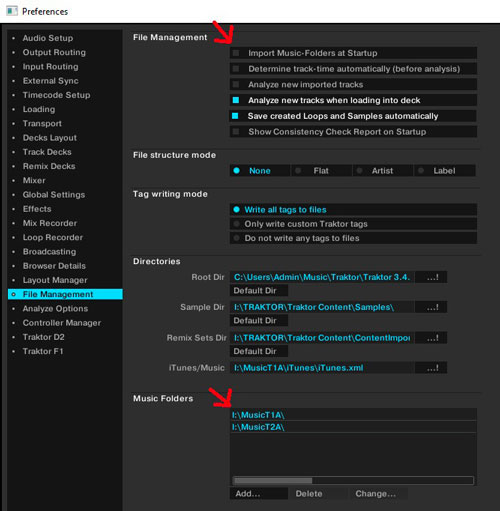Open Transport preferences
The width and height of the screenshot is (500, 511).
tap(42, 123)
